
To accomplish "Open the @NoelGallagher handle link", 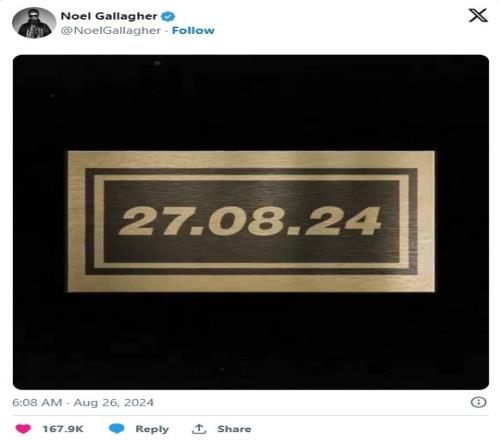I will point(110,30).
